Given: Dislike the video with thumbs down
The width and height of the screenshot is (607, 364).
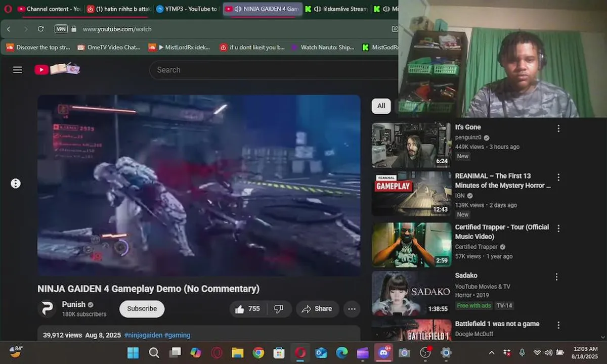Looking at the screenshot, I should (278, 309).
